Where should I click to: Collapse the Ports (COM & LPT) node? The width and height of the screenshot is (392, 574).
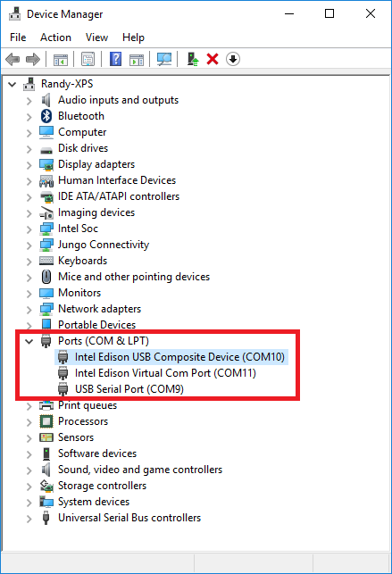[x=29, y=342]
